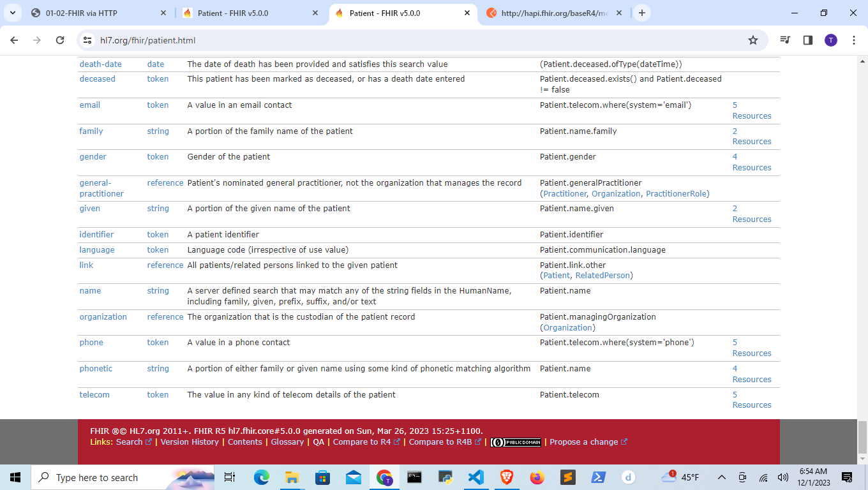Click the token type in the deceased row
Screen dimensions: 868x490
[158, 79]
